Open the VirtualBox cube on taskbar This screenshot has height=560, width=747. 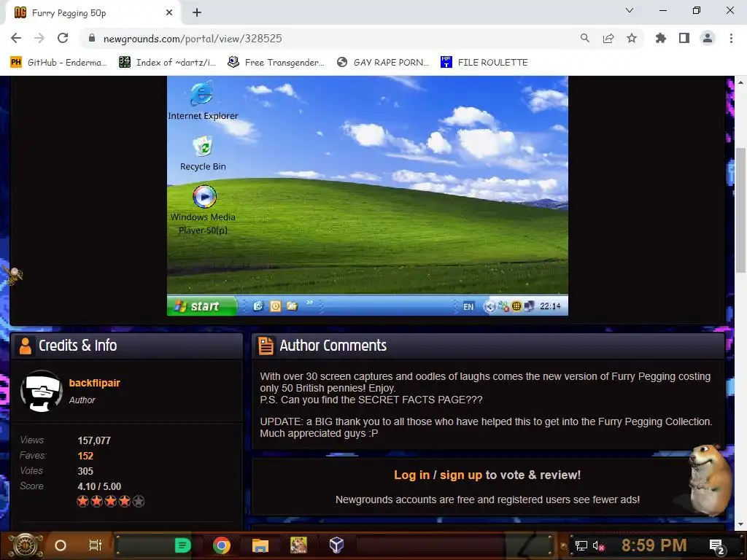tap(336, 545)
